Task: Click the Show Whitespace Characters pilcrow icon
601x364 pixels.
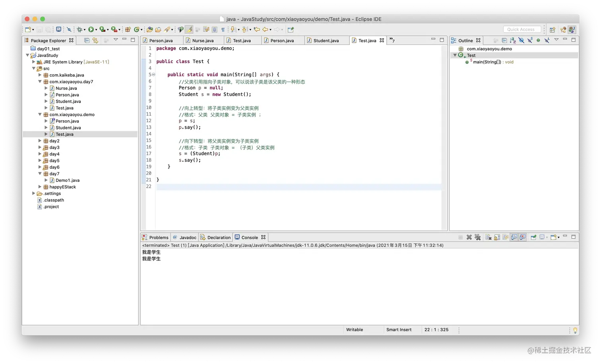Action: (223, 29)
